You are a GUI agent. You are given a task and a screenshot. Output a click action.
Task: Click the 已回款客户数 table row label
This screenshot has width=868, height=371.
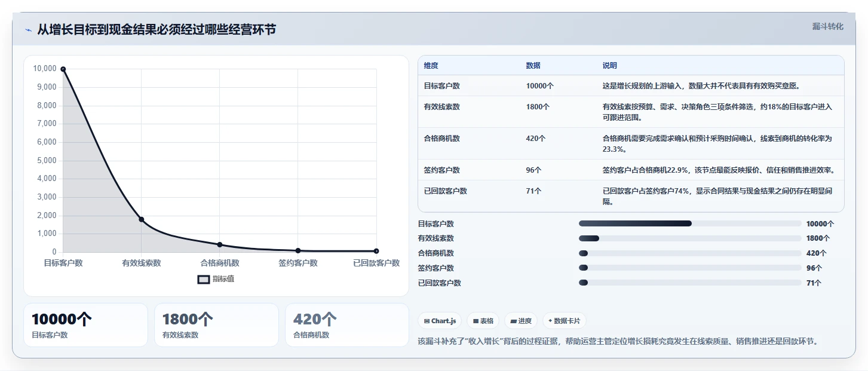pos(445,191)
